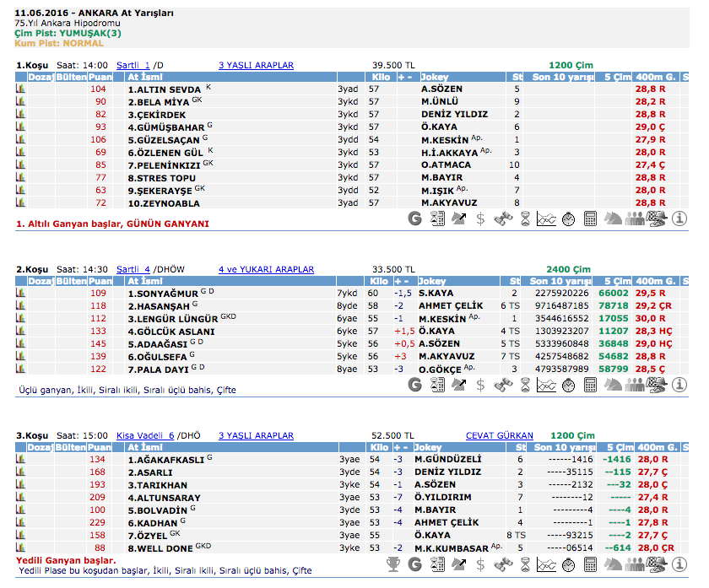
Task: Click the stopwatch icon under race 2
Action: (569, 385)
